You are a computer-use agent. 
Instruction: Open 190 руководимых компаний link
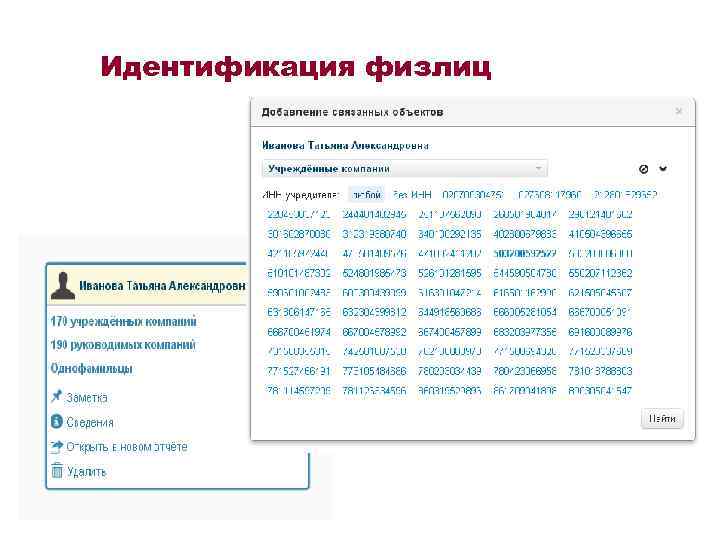pos(123,345)
